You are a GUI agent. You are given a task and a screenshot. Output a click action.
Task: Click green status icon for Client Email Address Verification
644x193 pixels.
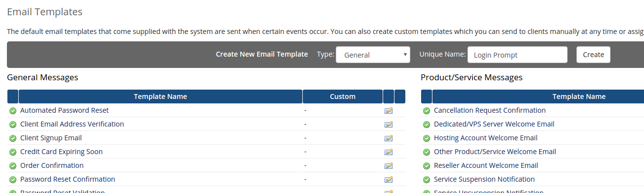pyautogui.click(x=13, y=125)
